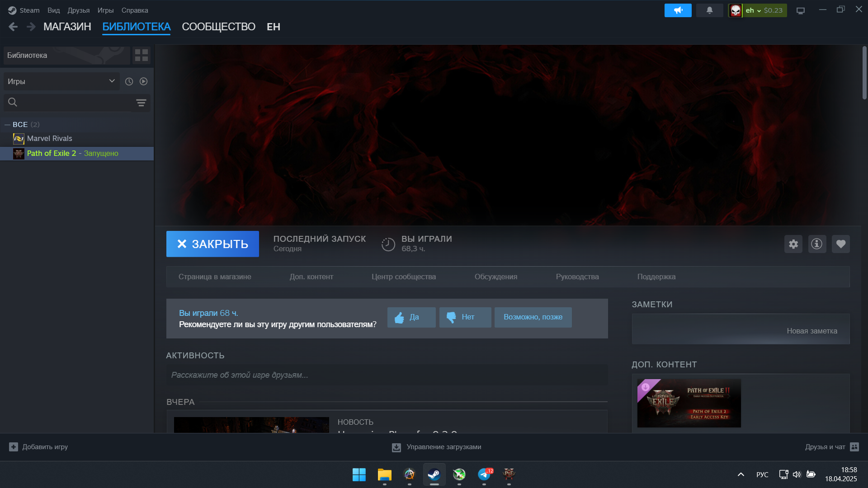This screenshot has height=488, width=868.
Task: Open friends and chat icon
Action: tap(854, 447)
